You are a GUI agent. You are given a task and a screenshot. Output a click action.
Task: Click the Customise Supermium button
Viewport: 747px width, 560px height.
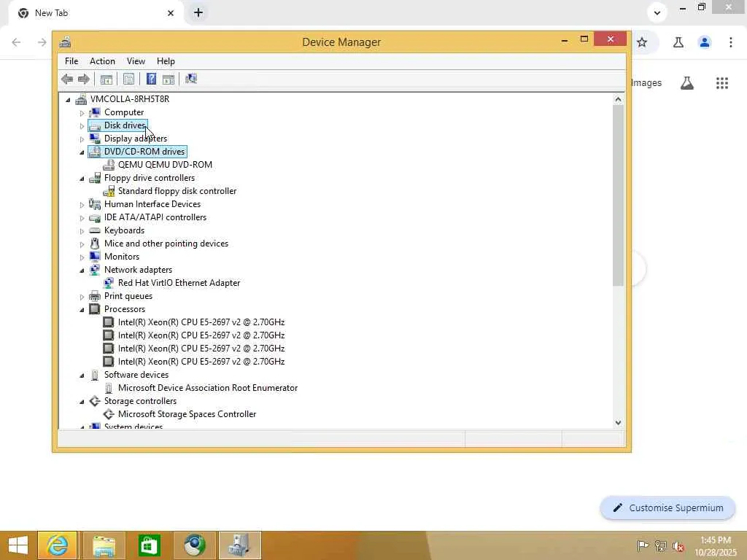(667, 507)
